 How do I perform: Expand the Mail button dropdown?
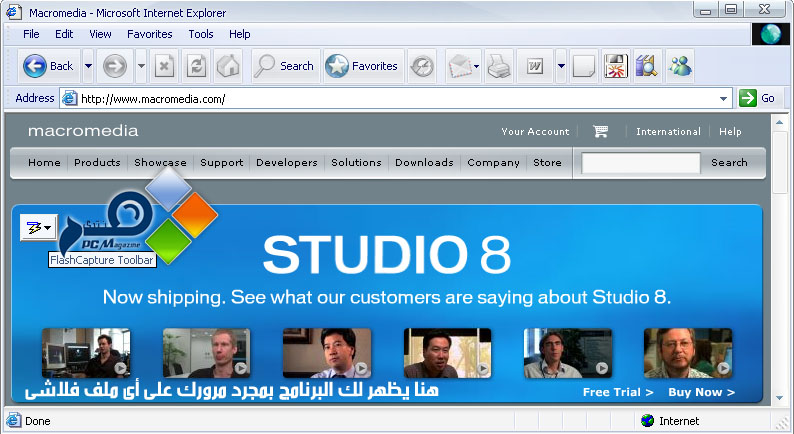(477, 66)
